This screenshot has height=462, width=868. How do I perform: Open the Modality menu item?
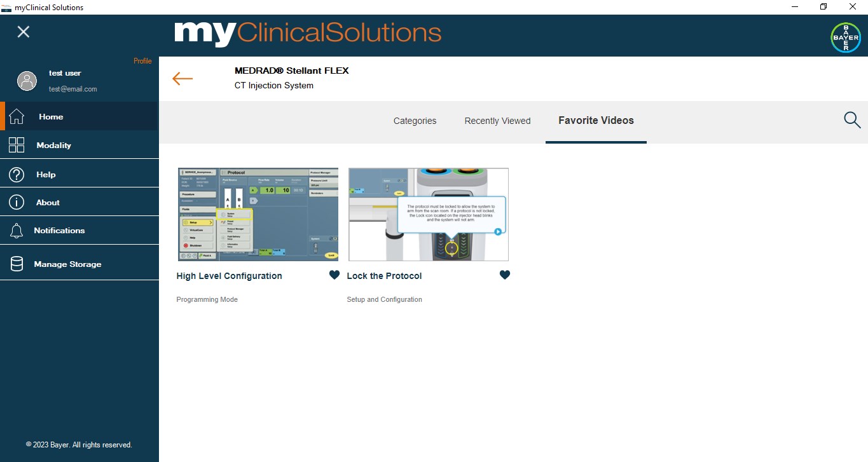point(79,145)
